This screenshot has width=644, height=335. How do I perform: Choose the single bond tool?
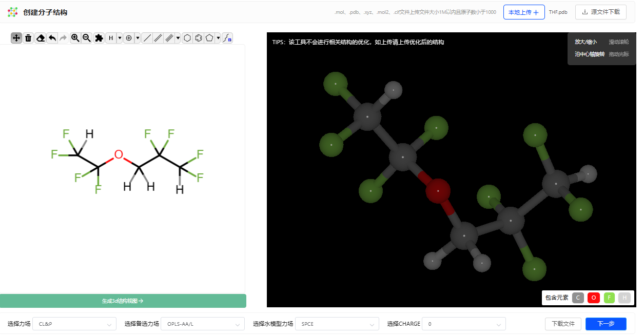click(147, 38)
